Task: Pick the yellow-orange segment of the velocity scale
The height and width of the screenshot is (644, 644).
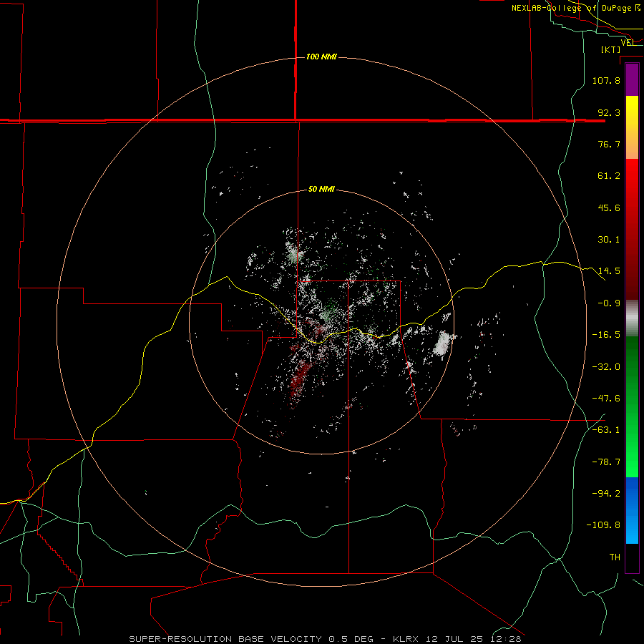Action: [632, 127]
